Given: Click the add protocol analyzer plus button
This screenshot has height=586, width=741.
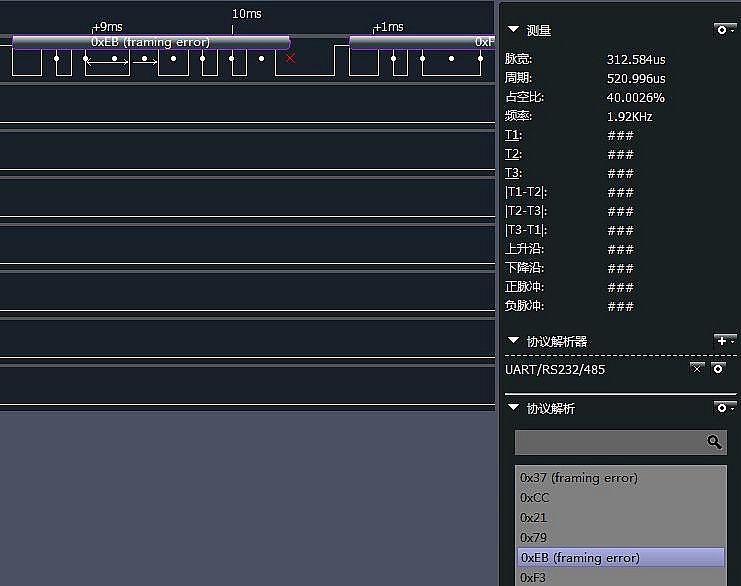Looking at the screenshot, I should pyautogui.click(x=725, y=341).
